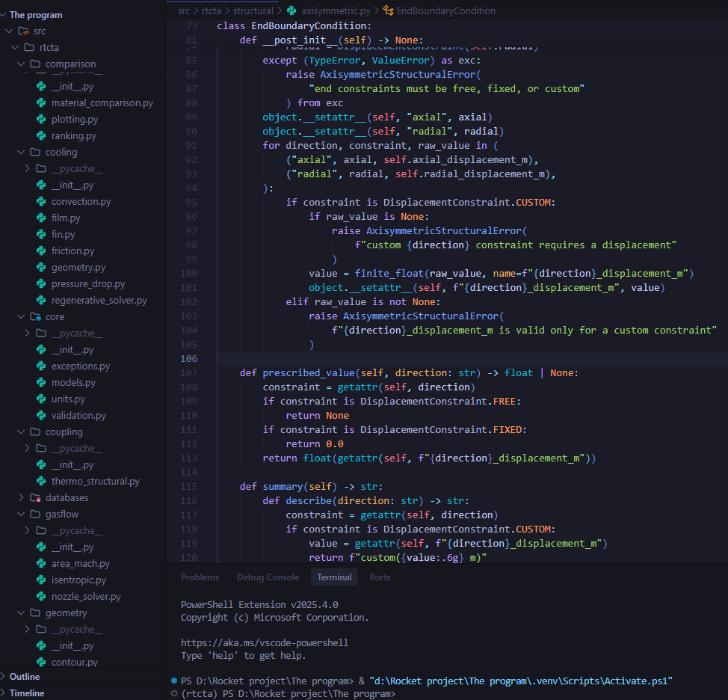Viewport: 728px width, 700px height.
Task: Click the Python icon beside pressure_drop.py
Action: tap(41, 283)
